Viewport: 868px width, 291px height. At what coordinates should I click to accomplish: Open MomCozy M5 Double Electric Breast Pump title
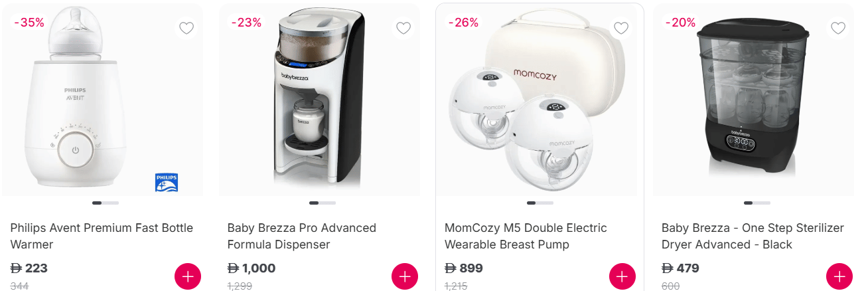(526, 236)
